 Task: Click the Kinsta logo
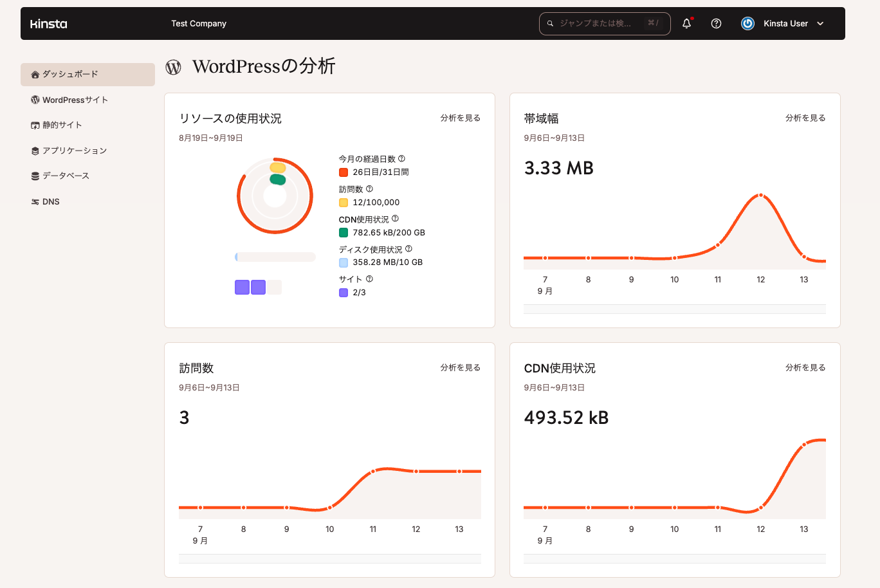coord(48,23)
